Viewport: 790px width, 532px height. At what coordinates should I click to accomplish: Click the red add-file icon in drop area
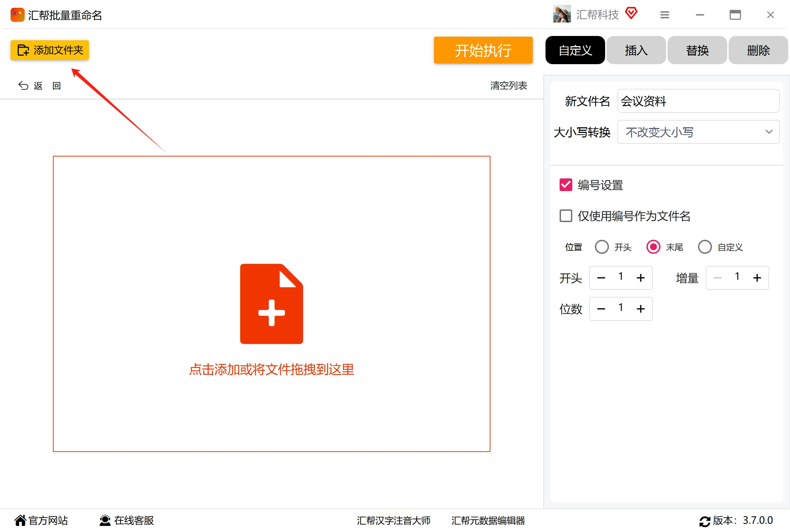(x=271, y=304)
